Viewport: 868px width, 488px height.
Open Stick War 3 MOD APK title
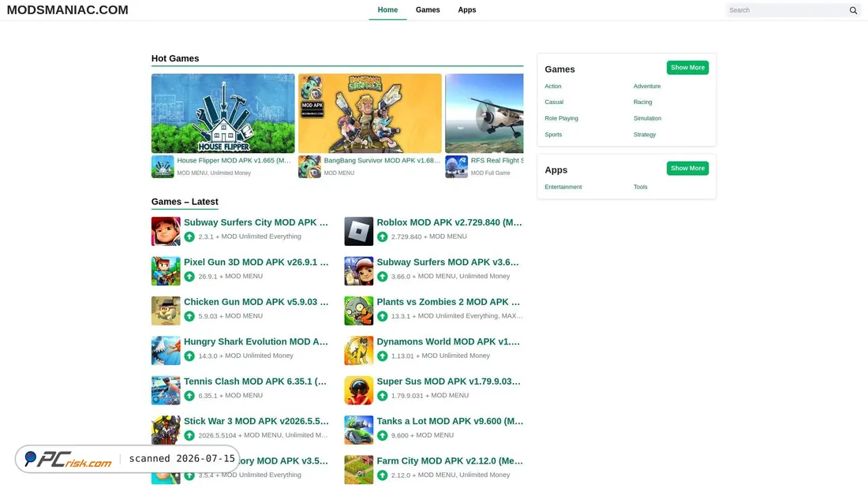(256, 422)
